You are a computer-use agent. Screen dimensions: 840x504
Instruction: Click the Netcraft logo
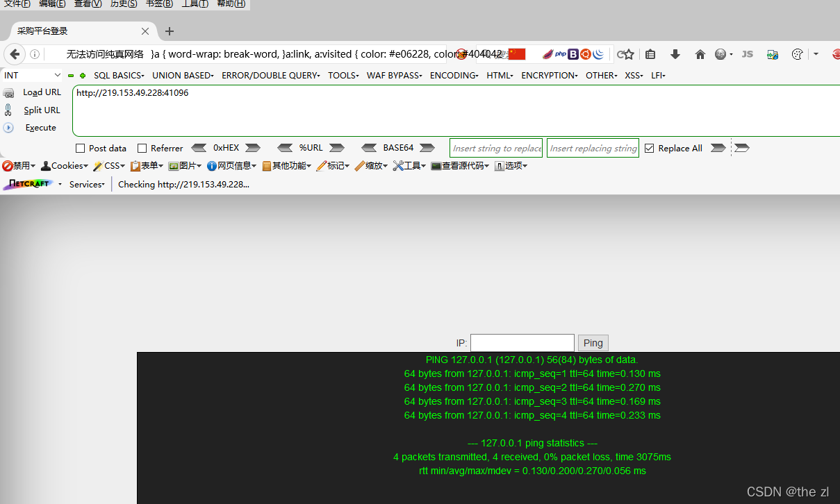coord(28,184)
